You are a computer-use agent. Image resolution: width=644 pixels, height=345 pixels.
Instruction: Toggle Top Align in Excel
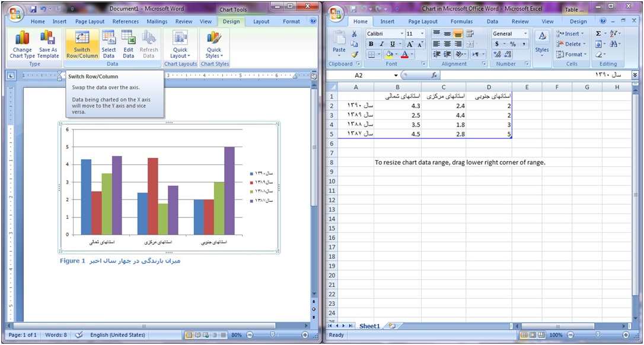coord(436,34)
